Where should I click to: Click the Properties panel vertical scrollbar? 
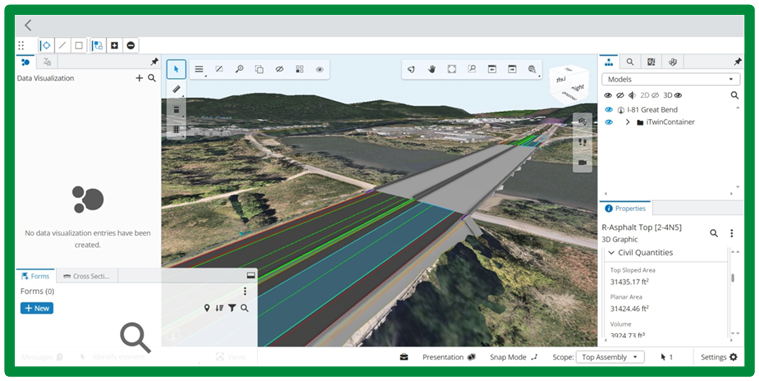pyautogui.click(x=733, y=278)
